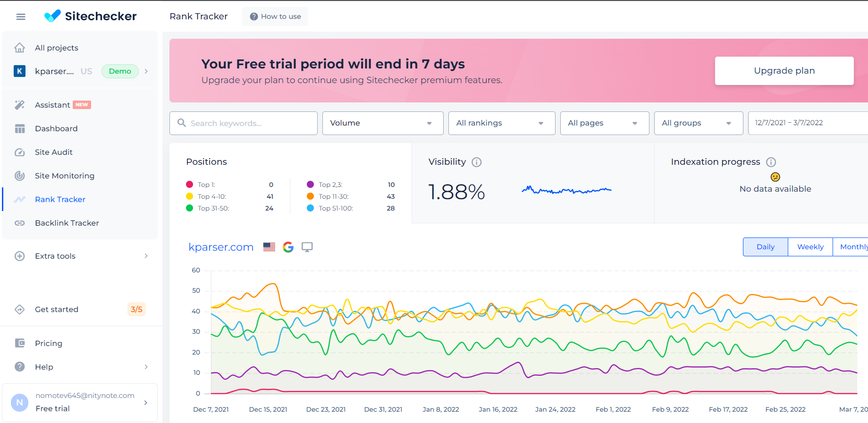868x423 pixels.
Task: Click the Google search engine icon
Action: pos(288,247)
